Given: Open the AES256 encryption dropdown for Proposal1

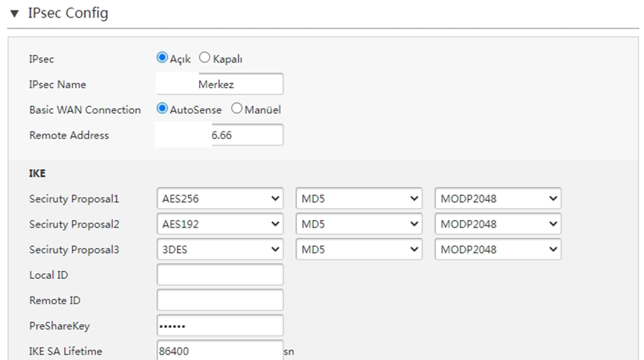Looking at the screenshot, I should (x=219, y=199).
